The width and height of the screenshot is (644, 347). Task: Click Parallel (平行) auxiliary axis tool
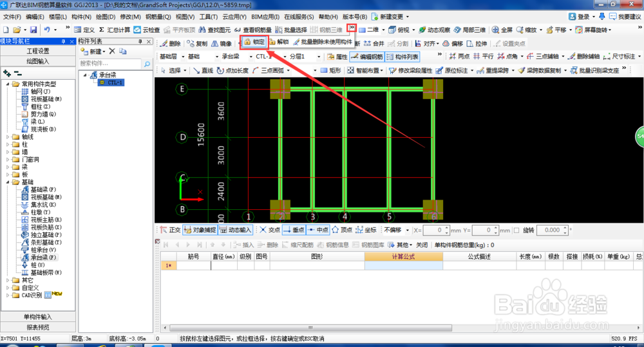click(484, 56)
